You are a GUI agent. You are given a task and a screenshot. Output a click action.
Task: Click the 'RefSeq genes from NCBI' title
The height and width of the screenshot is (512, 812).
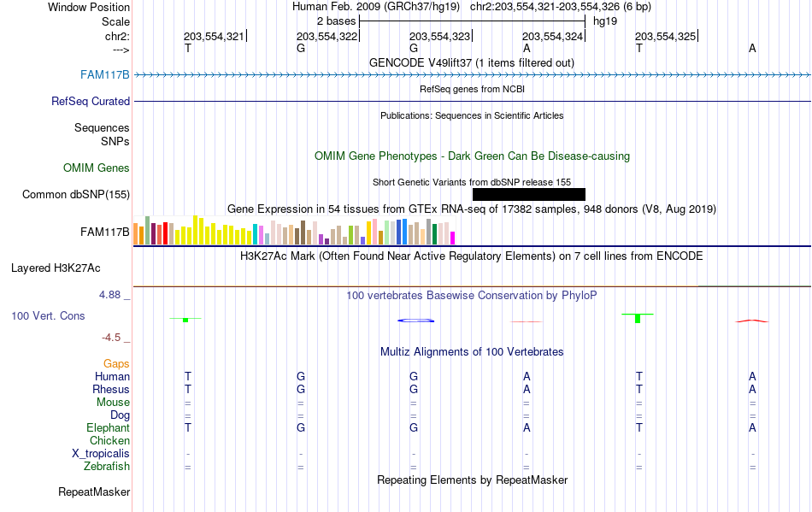(x=473, y=89)
